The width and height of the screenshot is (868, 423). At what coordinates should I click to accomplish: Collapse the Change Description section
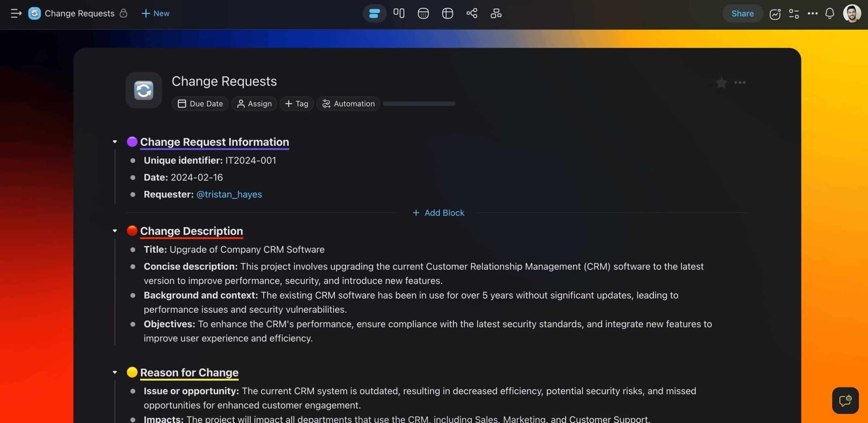[115, 231]
